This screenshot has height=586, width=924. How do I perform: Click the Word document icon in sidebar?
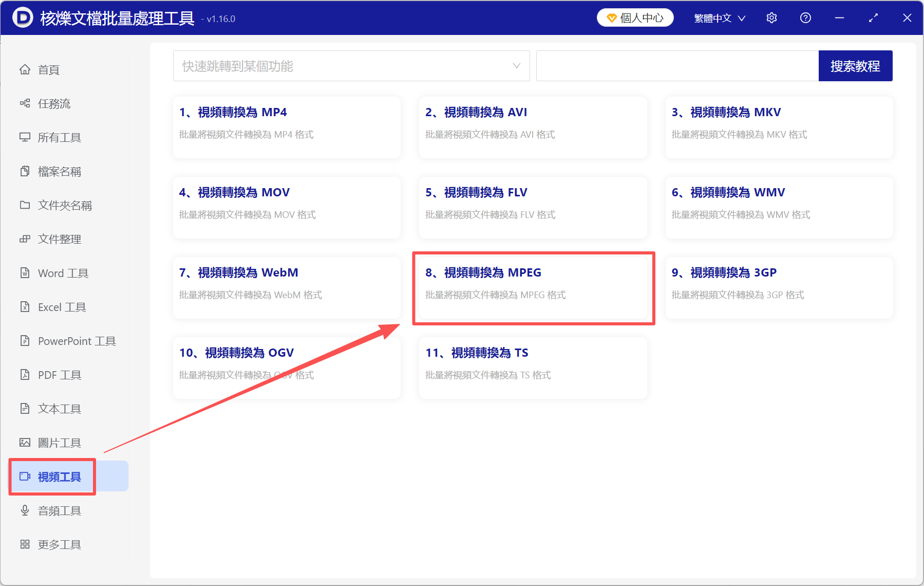25,273
